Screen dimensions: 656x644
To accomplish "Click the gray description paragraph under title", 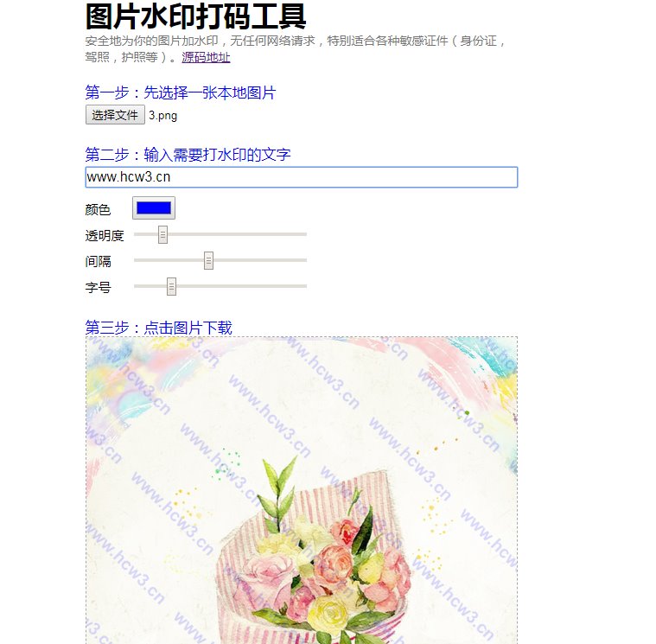I will tap(295, 49).
